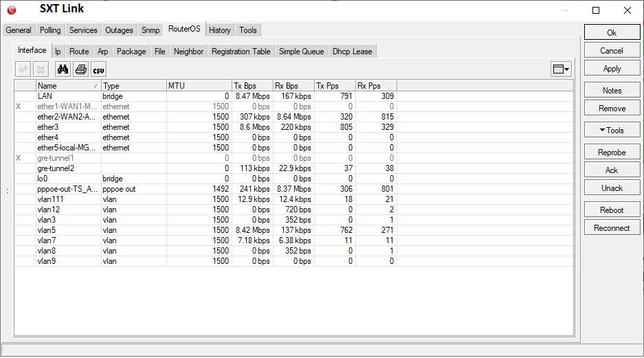Click the red Dude icon in title bar
This screenshot has width=644, height=358.
point(12,10)
